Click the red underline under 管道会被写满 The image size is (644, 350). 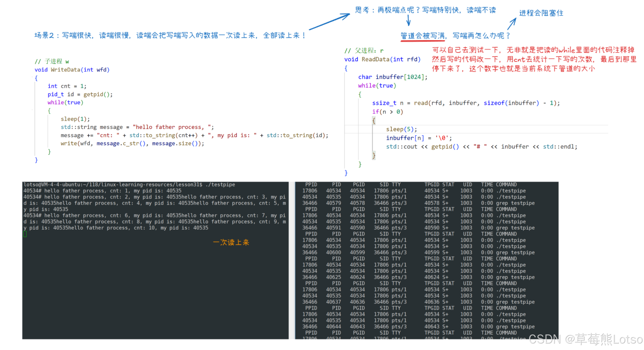422,40
